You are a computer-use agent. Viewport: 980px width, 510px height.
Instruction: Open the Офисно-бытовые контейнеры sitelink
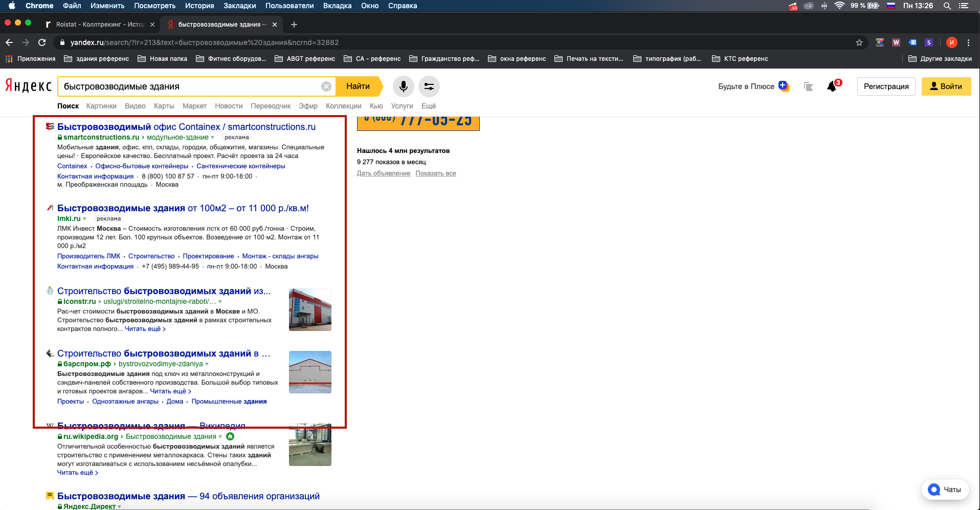point(142,166)
